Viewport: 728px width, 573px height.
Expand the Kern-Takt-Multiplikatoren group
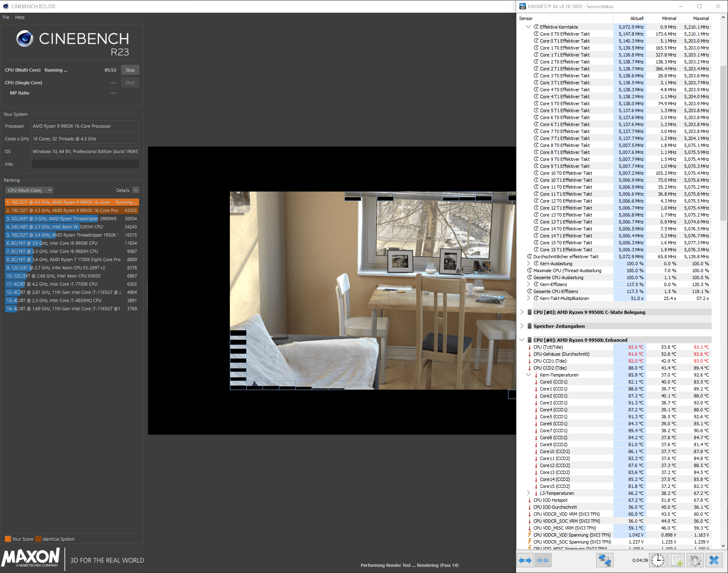(x=528, y=298)
